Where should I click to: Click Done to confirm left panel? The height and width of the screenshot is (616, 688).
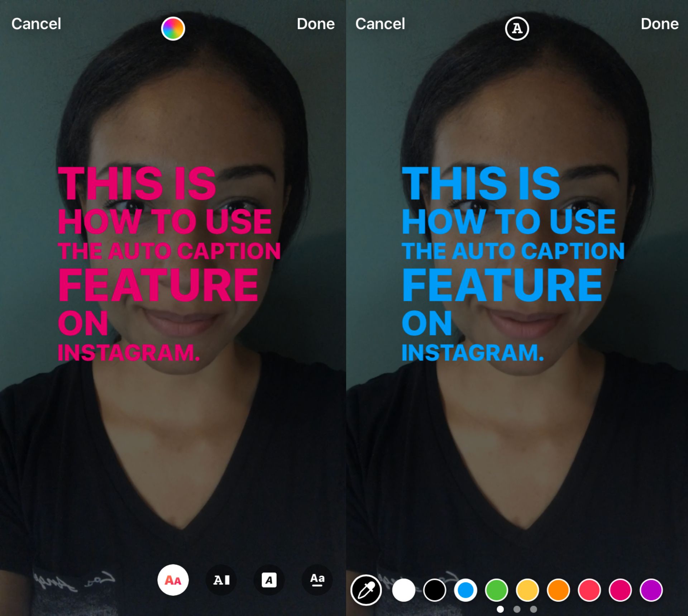coord(315,23)
